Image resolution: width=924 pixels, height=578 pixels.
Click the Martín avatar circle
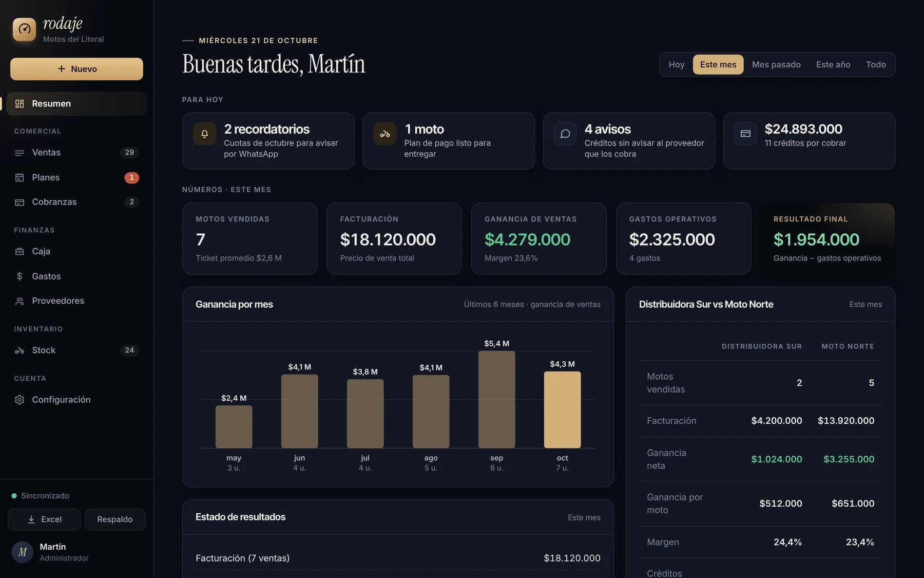tap(23, 552)
